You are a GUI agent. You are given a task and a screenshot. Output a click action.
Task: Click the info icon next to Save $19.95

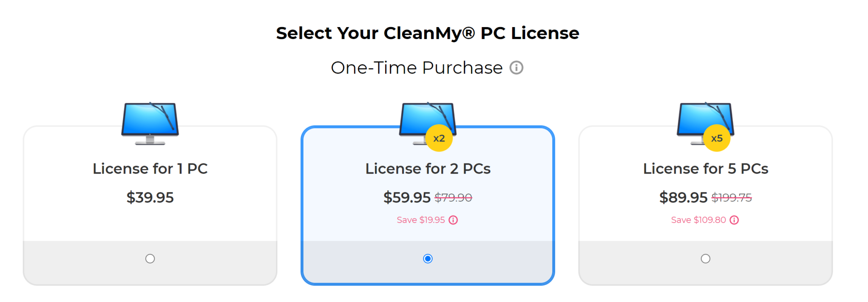(x=453, y=220)
